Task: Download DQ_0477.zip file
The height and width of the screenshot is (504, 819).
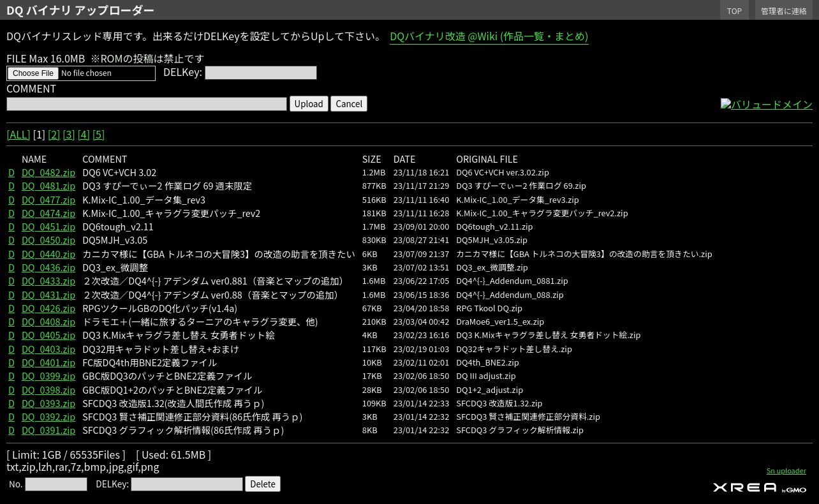Action: (x=48, y=200)
